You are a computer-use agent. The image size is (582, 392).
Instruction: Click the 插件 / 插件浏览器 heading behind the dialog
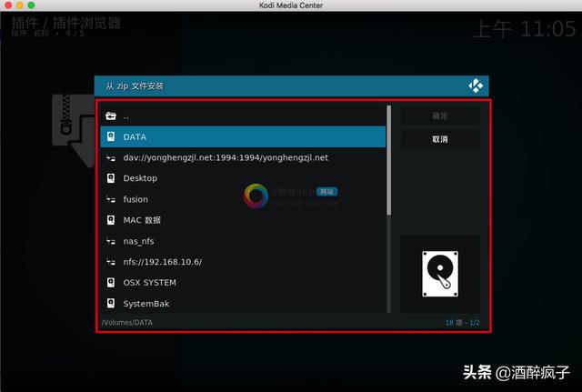pos(66,23)
